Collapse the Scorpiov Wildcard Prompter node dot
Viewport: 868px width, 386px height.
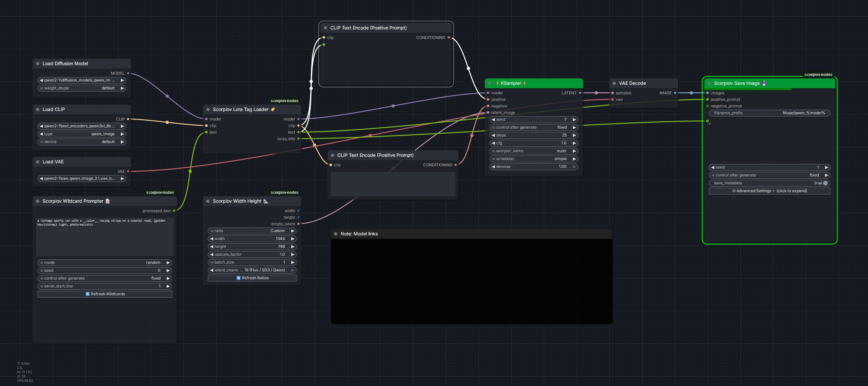(38, 201)
